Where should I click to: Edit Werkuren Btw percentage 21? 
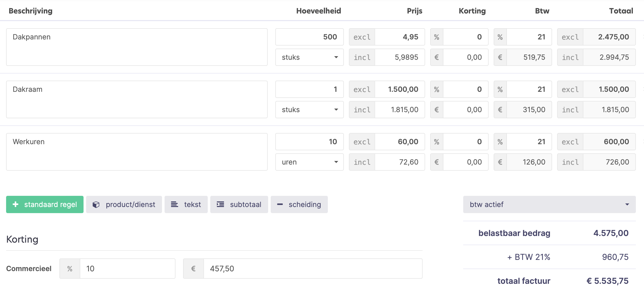tap(529, 142)
